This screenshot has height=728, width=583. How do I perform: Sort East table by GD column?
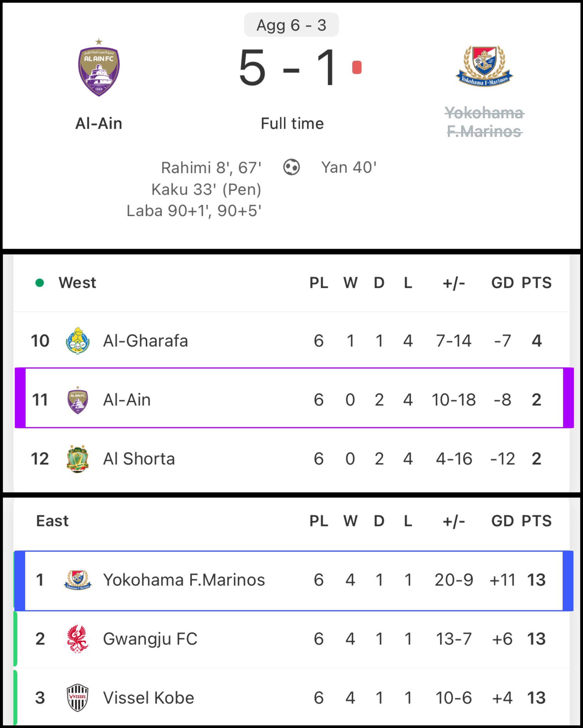[x=502, y=521]
